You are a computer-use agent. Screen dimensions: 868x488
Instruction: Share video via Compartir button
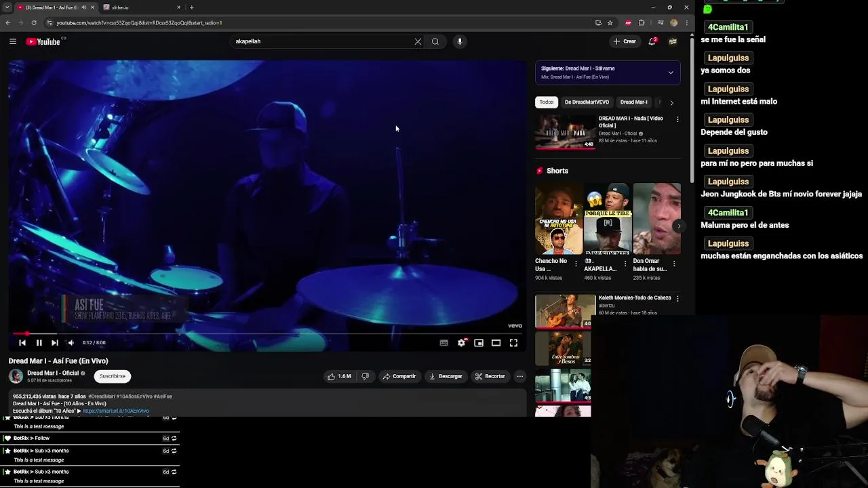pos(399,376)
